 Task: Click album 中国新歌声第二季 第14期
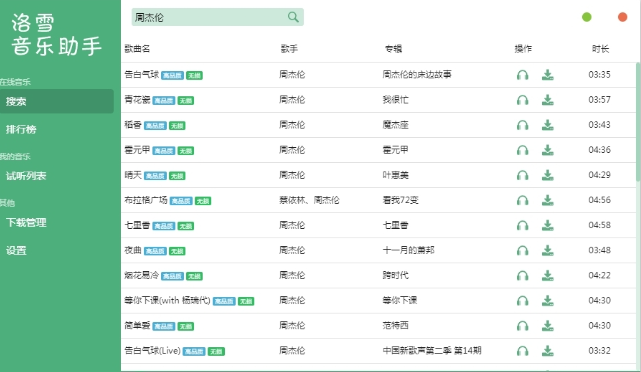pyautogui.click(x=432, y=350)
